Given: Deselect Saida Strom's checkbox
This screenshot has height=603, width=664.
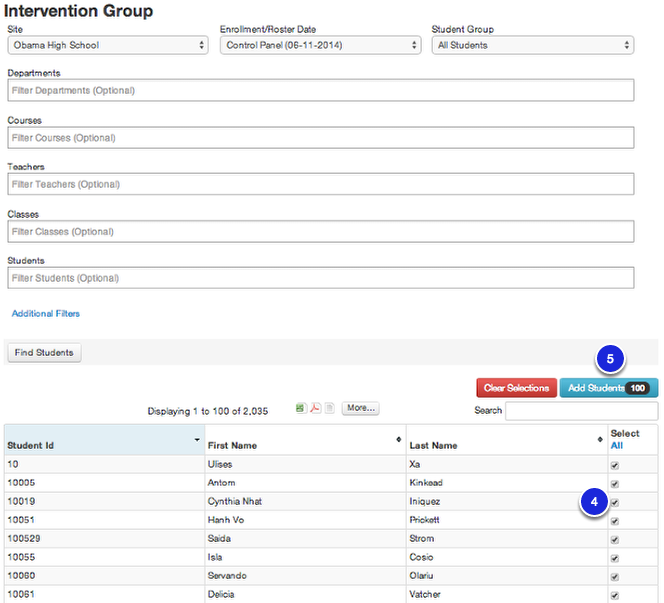Looking at the screenshot, I should coord(615,540).
